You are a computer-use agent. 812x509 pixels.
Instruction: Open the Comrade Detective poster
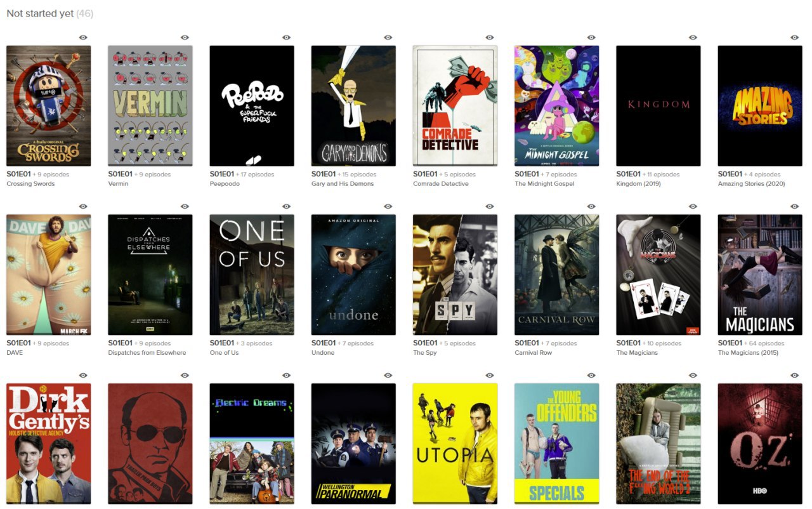click(x=455, y=106)
